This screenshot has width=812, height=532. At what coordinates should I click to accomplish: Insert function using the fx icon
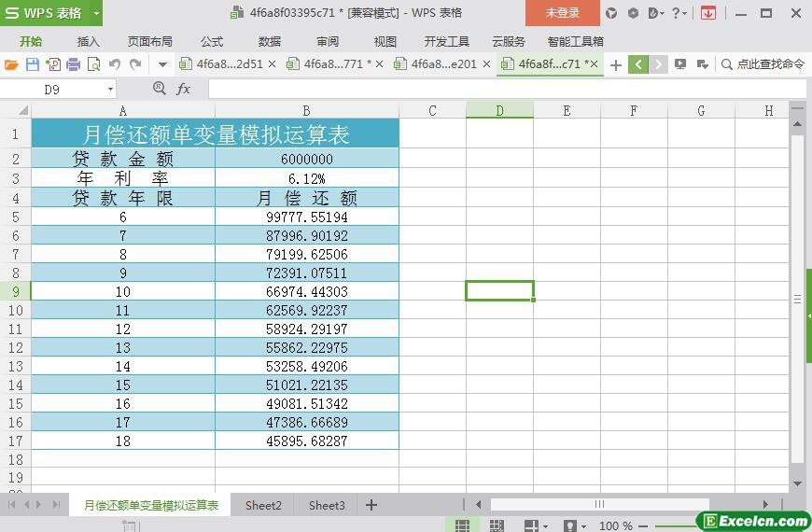point(183,89)
